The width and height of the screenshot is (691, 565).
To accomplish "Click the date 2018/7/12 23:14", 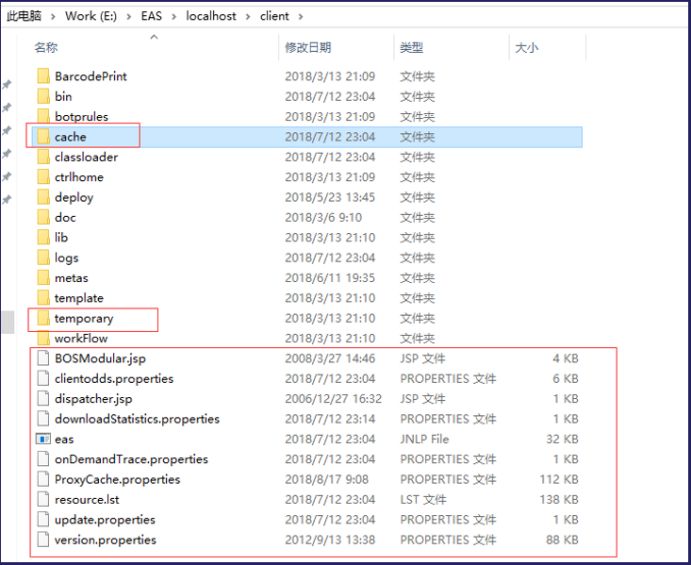I will pyautogui.click(x=330, y=419).
